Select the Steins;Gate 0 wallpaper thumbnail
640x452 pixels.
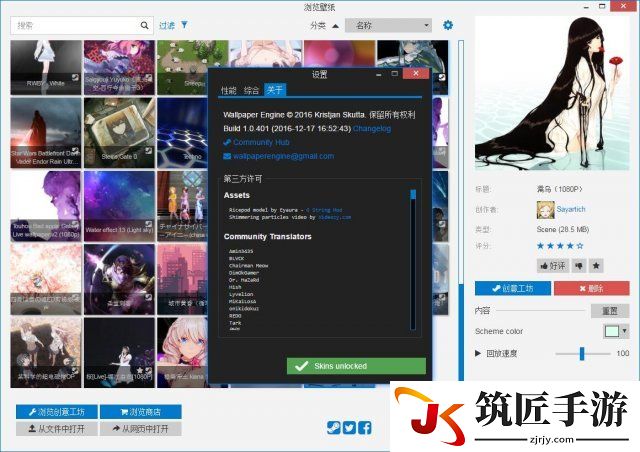click(119, 133)
